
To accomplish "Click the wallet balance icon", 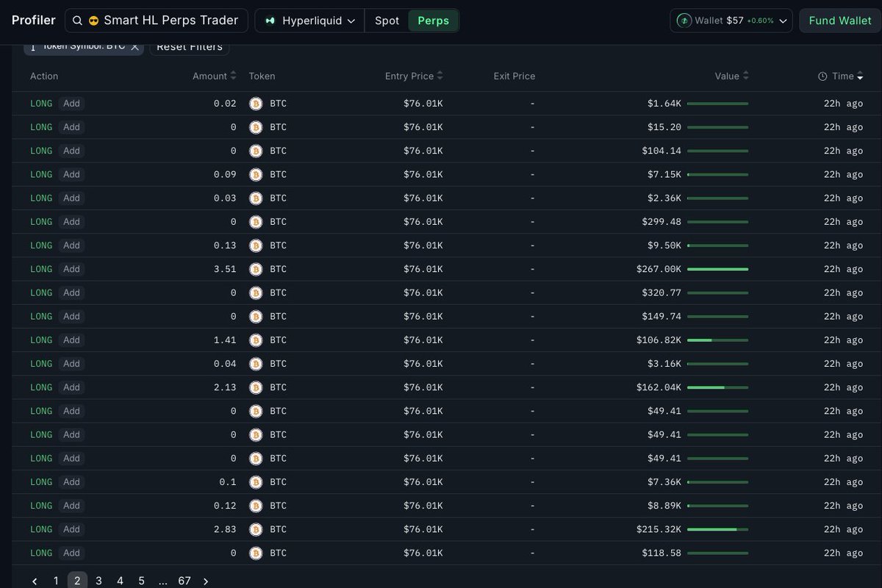I will tap(684, 21).
